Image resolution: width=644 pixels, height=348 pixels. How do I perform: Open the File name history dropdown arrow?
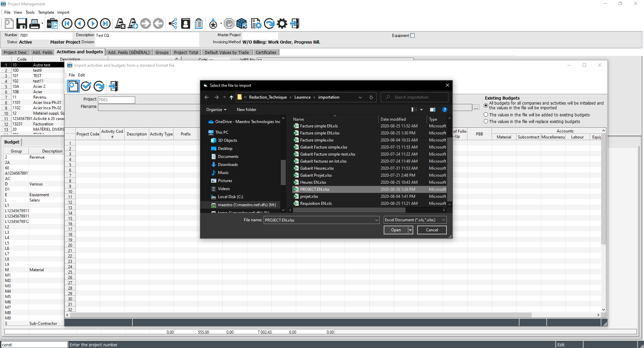tap(377, 220)
